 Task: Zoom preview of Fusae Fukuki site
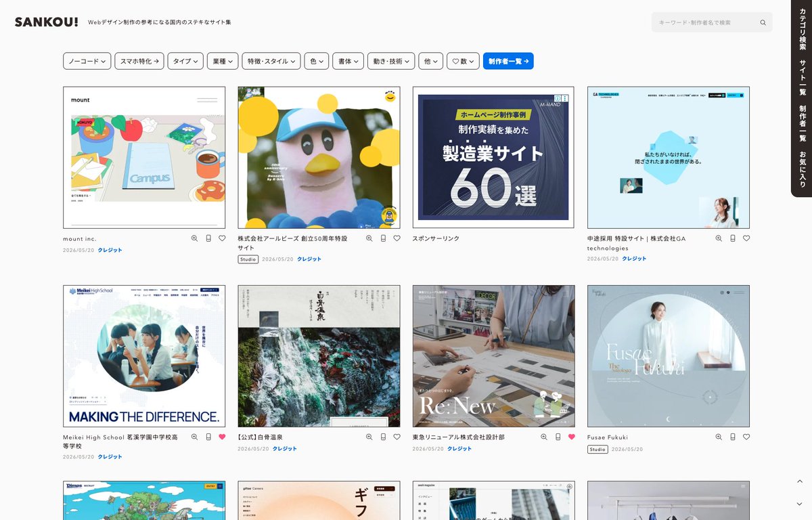(x=719, y=437)
